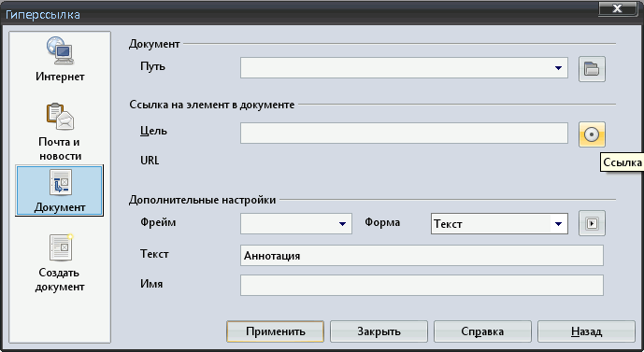Image resolution: width=644 pixels, height=352 pixels.
Task: Click the target in document icon
Action: click(x=592, y=134)
